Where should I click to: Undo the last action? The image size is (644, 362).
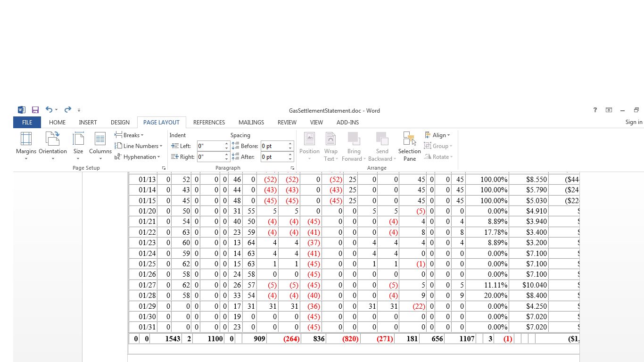click(49, 110)
